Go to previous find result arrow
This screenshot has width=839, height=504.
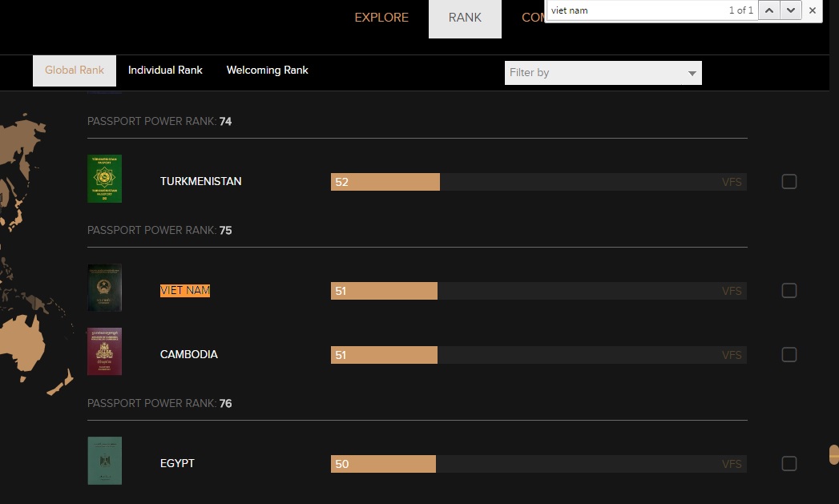(x=768, y=10)
